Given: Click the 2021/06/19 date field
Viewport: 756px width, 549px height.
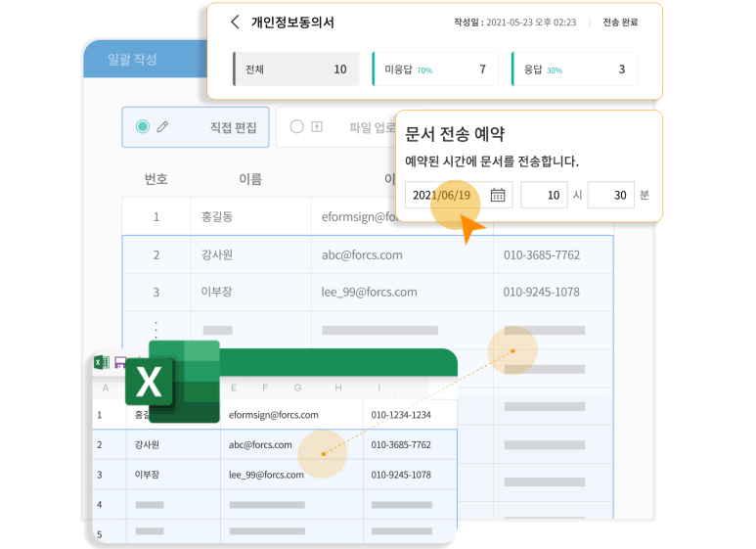Looking at the screenshot, I should 458,195.
